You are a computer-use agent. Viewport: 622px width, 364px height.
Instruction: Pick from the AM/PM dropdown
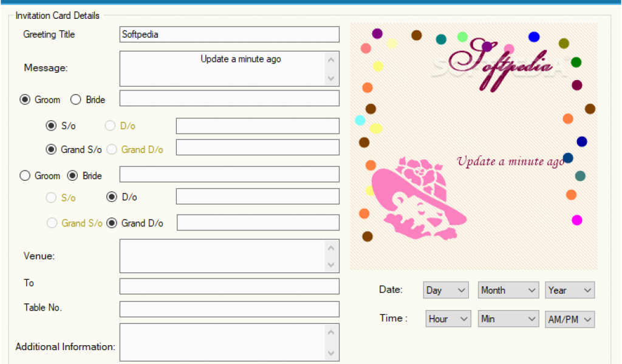coord(569,319)
